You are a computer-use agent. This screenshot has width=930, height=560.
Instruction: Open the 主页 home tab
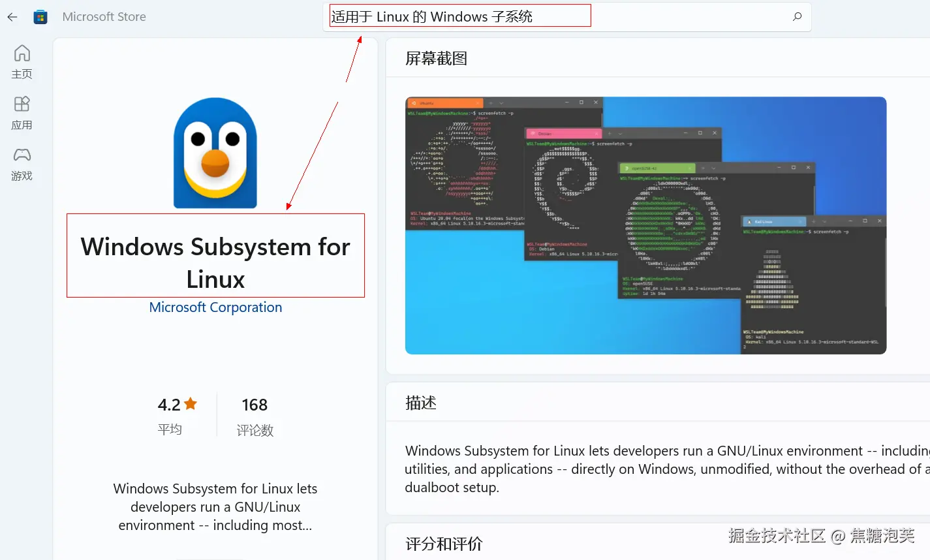[22, 62]
